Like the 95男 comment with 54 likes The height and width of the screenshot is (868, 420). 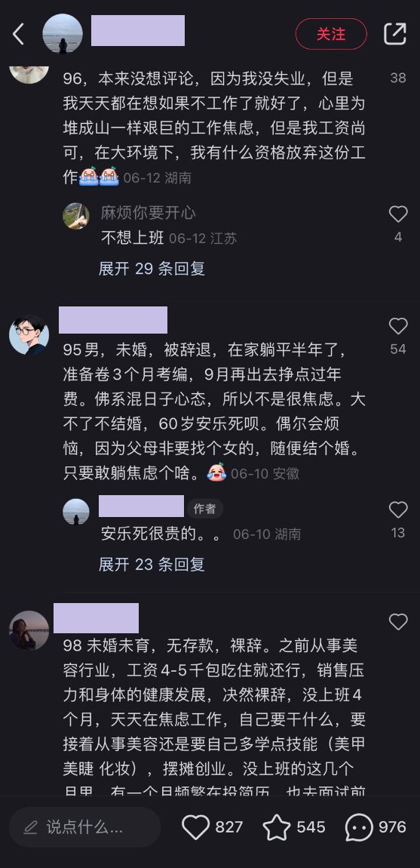pos(398,326)
